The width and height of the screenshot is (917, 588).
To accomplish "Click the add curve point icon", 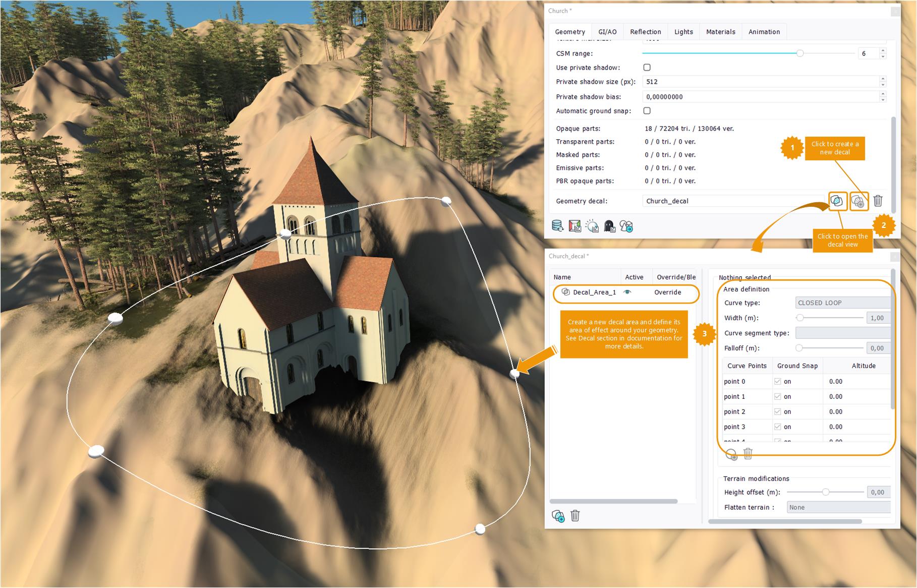I will point(731,454).
